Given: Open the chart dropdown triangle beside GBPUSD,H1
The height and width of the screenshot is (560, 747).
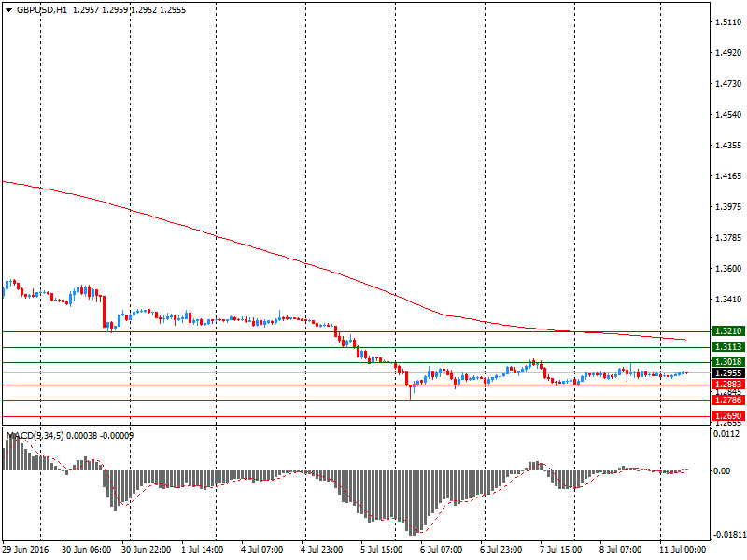Looking at the screenshot, I should (x=8, y=10).
